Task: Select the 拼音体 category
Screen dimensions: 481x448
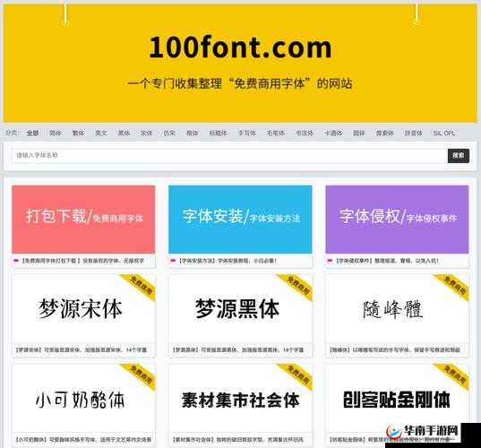Action: tap(414, 133)
